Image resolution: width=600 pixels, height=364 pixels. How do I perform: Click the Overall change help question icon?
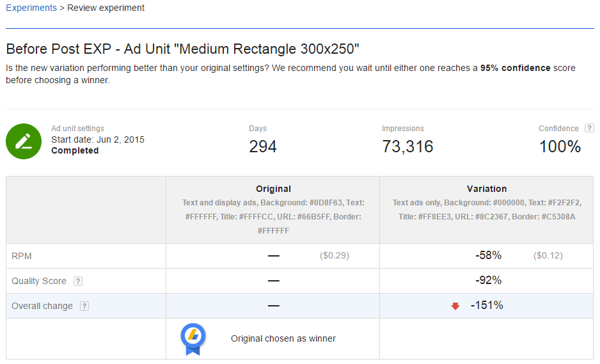(x=84, y=306)
